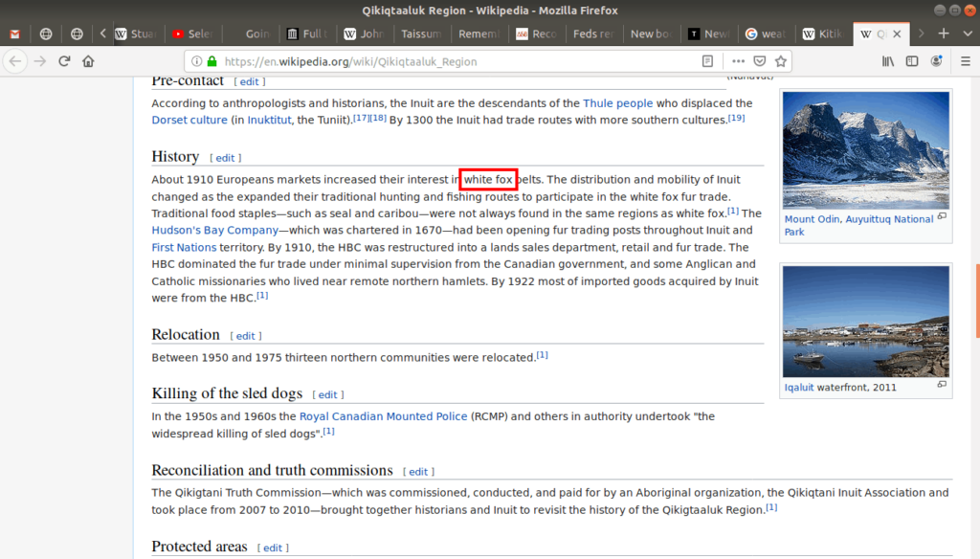Viewport: 980px width, 559px height.
Task: Jump to citation 17 after Tuniit
Action: click(361, 118)
